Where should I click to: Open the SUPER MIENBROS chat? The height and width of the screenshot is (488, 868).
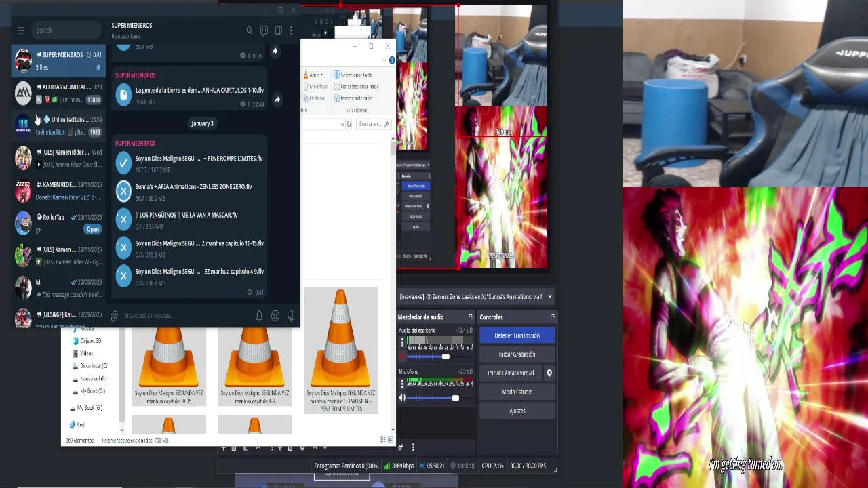[x=59, y=60]
